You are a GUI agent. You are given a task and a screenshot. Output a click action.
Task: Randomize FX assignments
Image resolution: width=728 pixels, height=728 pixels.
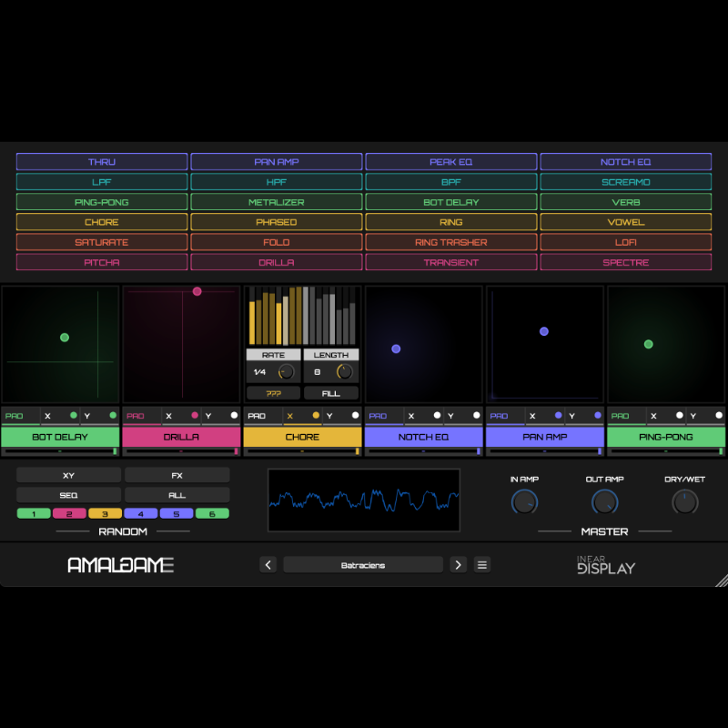click(x=177, y=475)
